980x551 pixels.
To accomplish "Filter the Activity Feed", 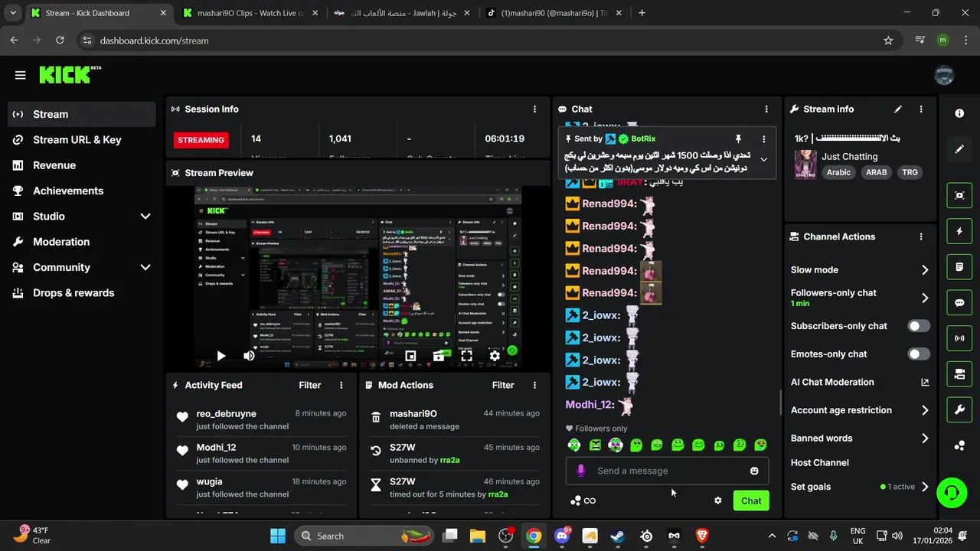I will pyautogui.click(x=310, y=385).
